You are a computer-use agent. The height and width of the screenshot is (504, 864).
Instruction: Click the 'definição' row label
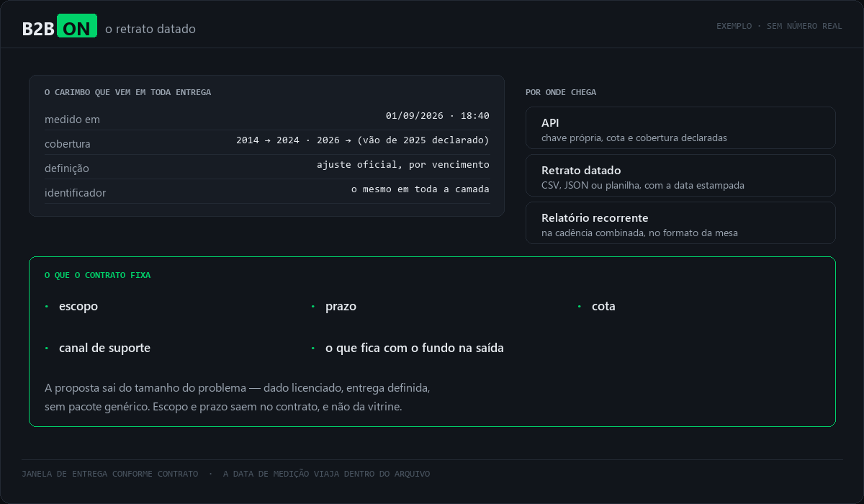pos(67,168)
